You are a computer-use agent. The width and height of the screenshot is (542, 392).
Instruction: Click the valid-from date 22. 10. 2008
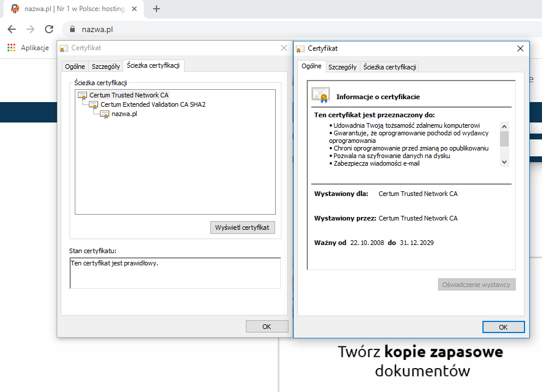click(x=367, y=243)
